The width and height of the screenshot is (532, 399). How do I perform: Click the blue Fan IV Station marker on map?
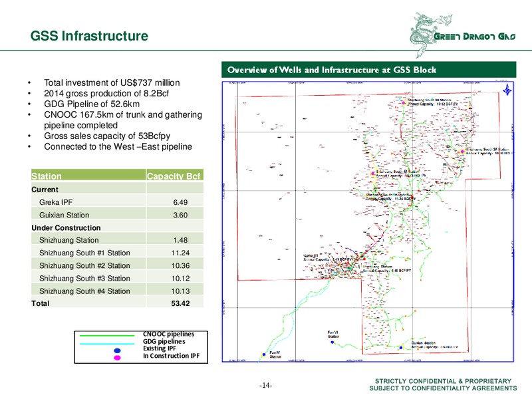pos(264,355)
